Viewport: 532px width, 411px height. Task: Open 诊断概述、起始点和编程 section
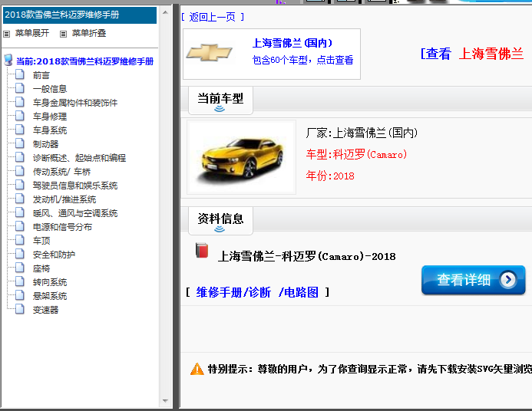[x=79, y=158]
